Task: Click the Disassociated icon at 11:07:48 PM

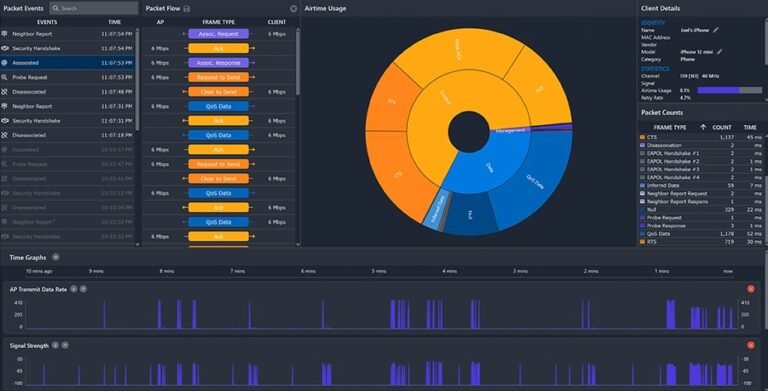Action: click(5, 92)
